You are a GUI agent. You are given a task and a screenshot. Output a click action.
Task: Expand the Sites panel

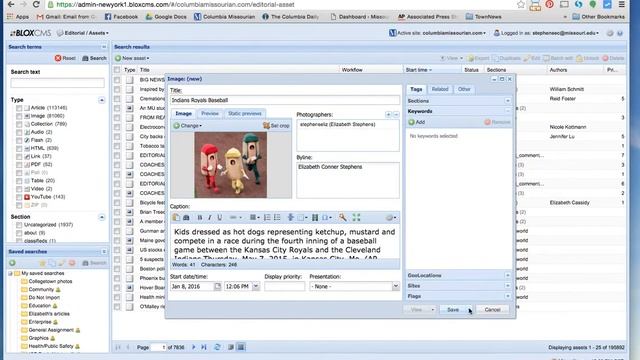pos(507,286)
